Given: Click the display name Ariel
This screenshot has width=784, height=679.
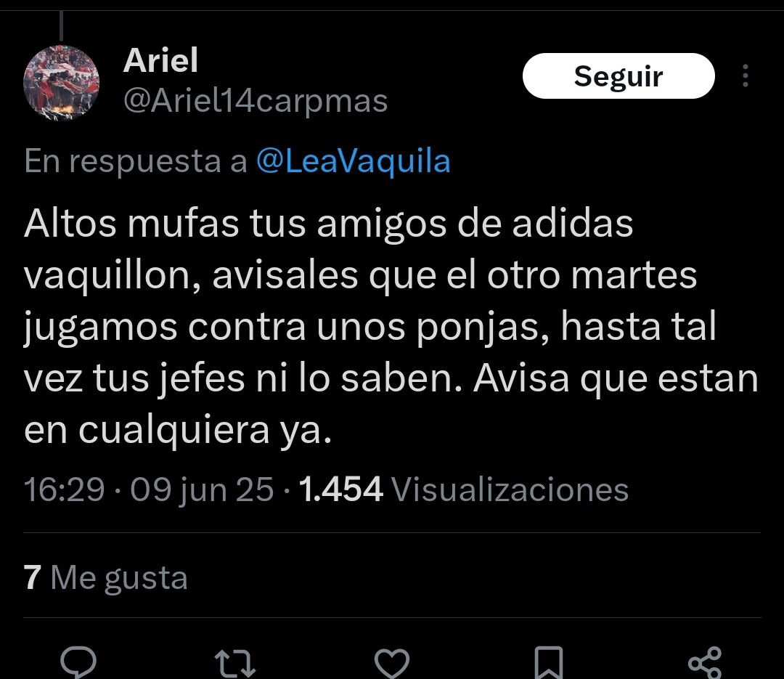Looking at the screenshot, I should pyautogui.click(x=160, y=60).
